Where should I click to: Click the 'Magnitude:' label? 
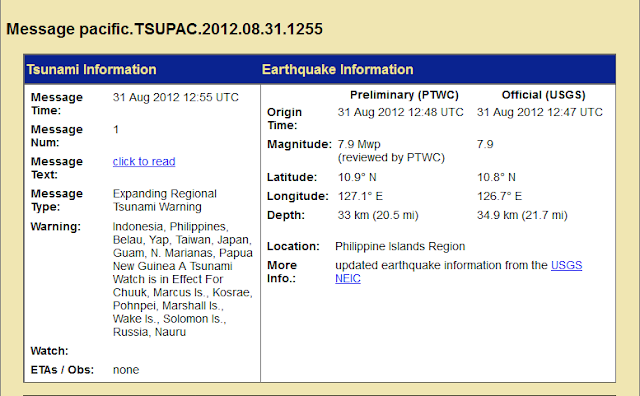pyautogui.click(x=299, y=145)
